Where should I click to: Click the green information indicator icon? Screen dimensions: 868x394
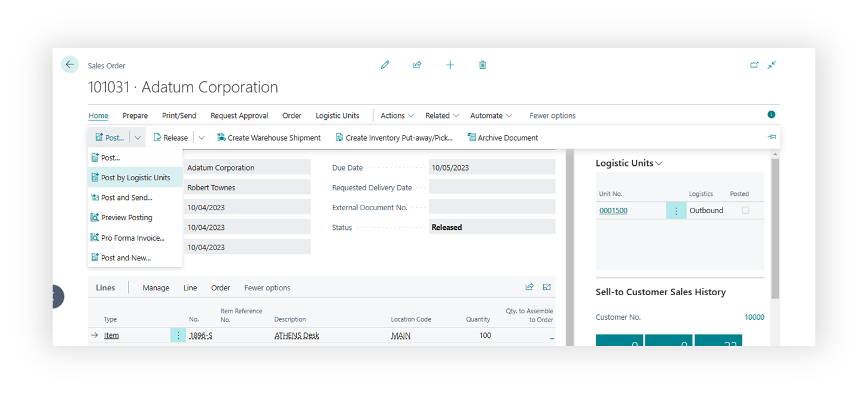(771, 114)
